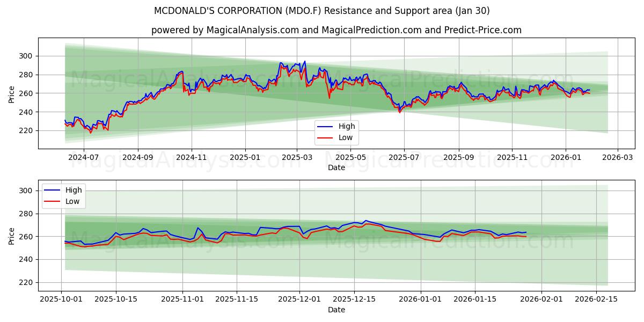Image resolution: width=644 pixels, height=322 pixels.
Task: Click the '2026-03' tick label on the upper x-axis
Action: point(618,158)
